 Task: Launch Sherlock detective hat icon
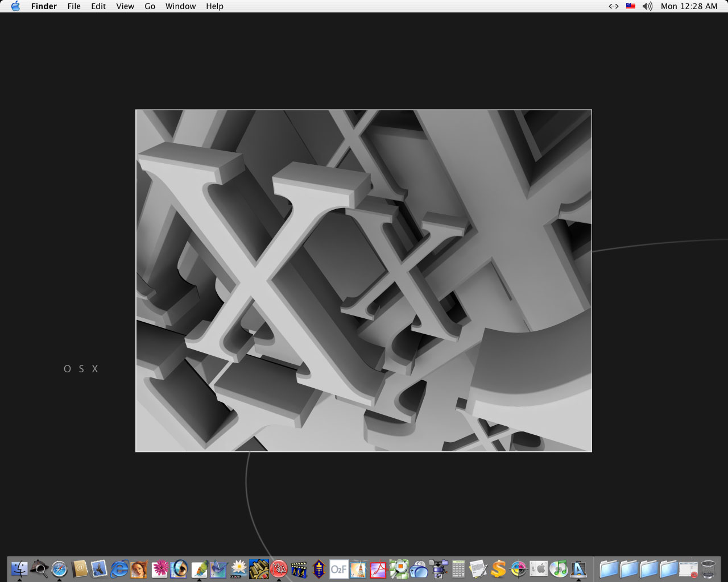(39, 568)
